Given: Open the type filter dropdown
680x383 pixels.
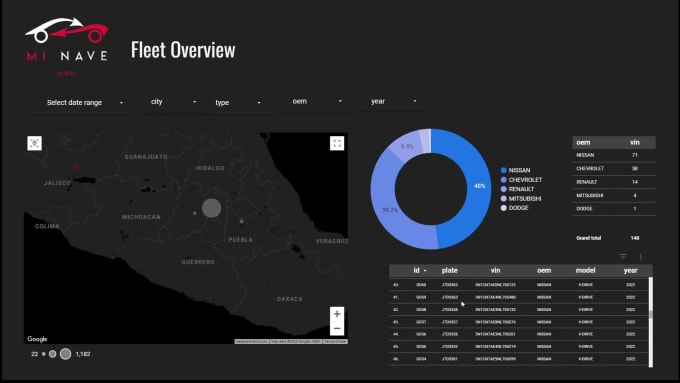Looking at the screenshot, I should click(x=238, y=102).
